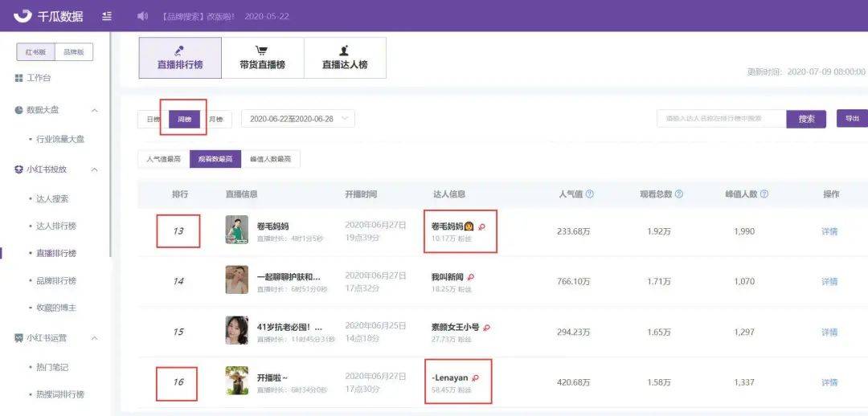The height and width of the screenshot is (416, 868).
Task: Select the 日榜 daily ranking option
Action: click(154, 119)
